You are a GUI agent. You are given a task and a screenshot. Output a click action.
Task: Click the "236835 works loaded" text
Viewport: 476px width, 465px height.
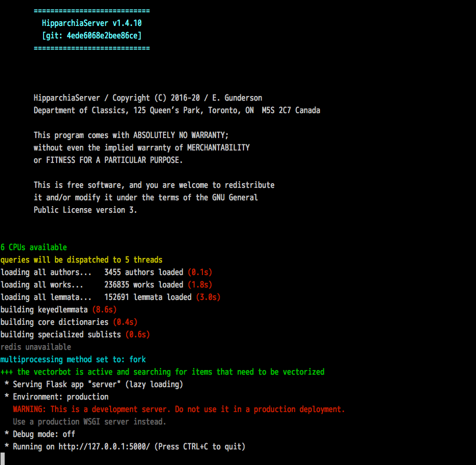click(144, 284)
